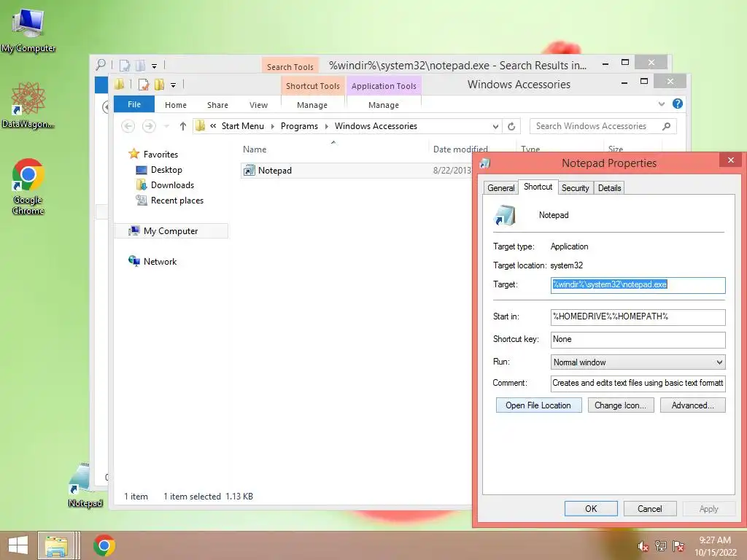Image resolution: width=747 pixels, height=560 pixels.
Task: Switch to the General properties tab
Action: pos(500,188)
